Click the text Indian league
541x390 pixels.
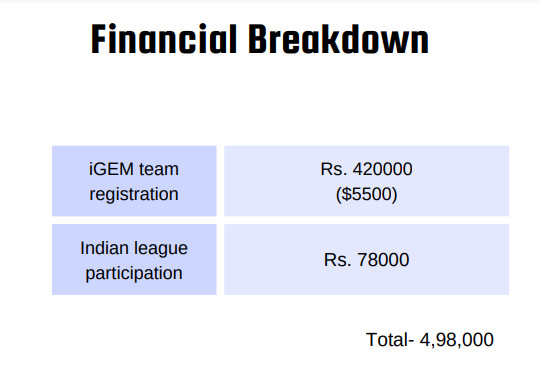(134, 248)
